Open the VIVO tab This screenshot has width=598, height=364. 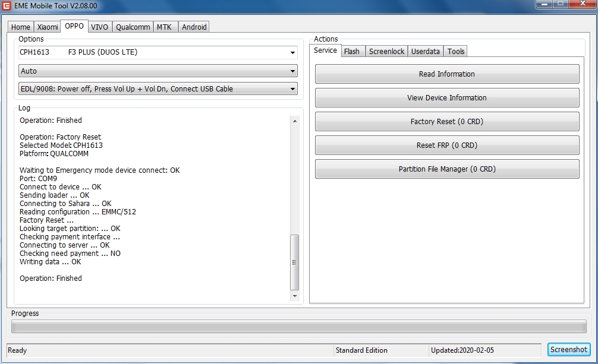point(99,27)
